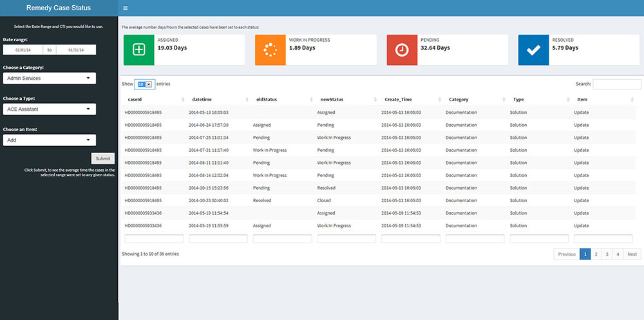
Task: Click datetime cell 2014-05-19 11:55:59
Action: [209, 226]
